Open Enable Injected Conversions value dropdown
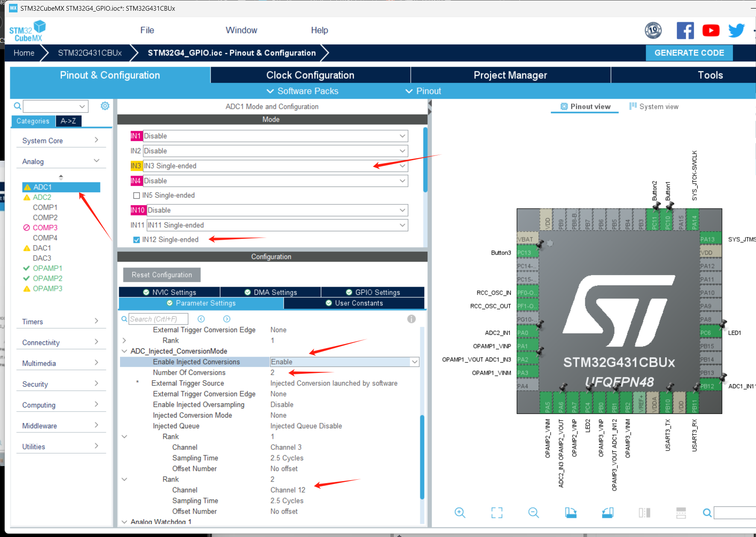The width and height of the screenshot is (756, 537). (x=344, y=362)
